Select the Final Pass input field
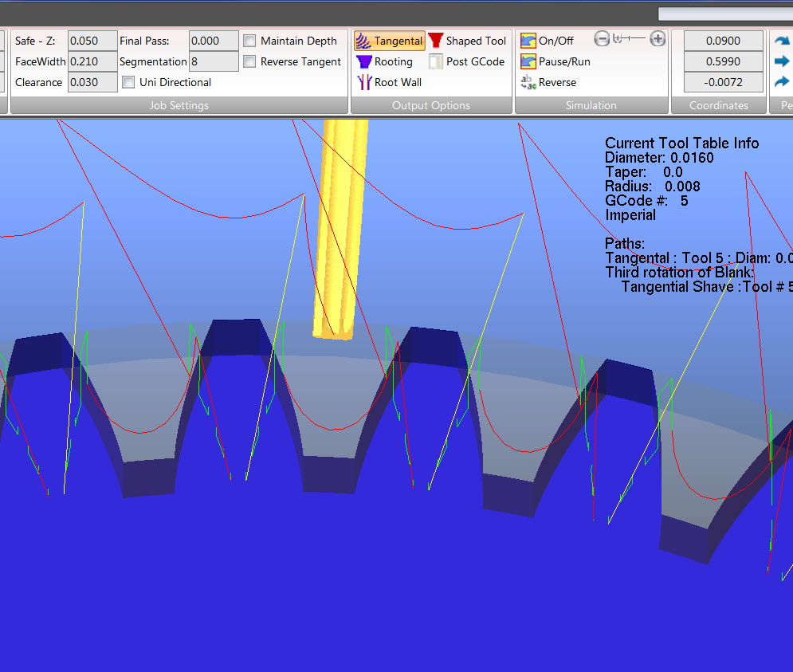This screenshot has width=793, height=672. click(214, 41)
